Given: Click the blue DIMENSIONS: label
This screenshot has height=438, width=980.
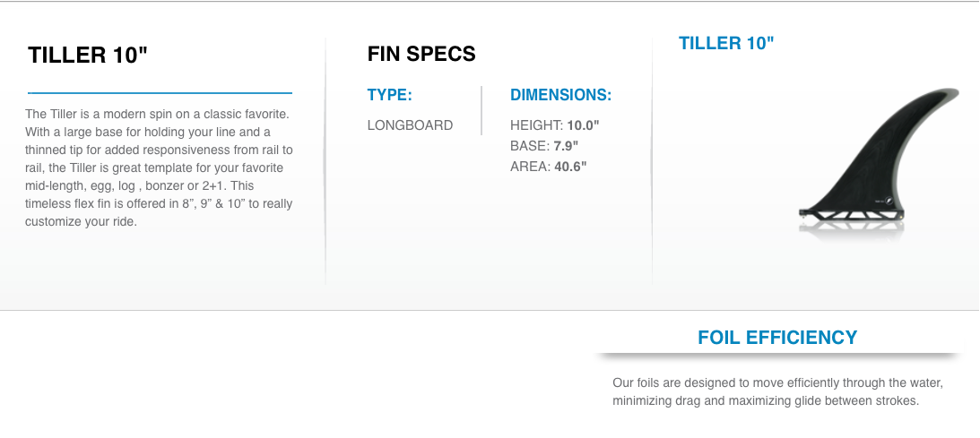Looking at the screenshot, I should click(560, 95).
